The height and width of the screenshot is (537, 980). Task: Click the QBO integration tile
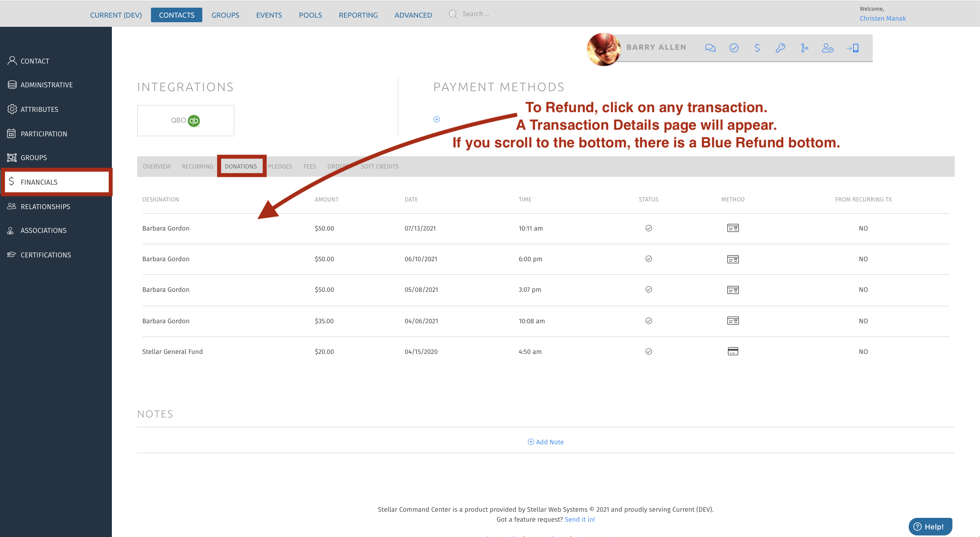pyautogui.click(x=185, y=120)
